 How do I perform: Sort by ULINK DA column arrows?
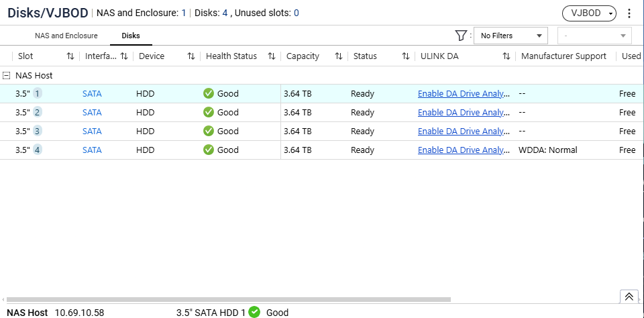tap(506, 56)
